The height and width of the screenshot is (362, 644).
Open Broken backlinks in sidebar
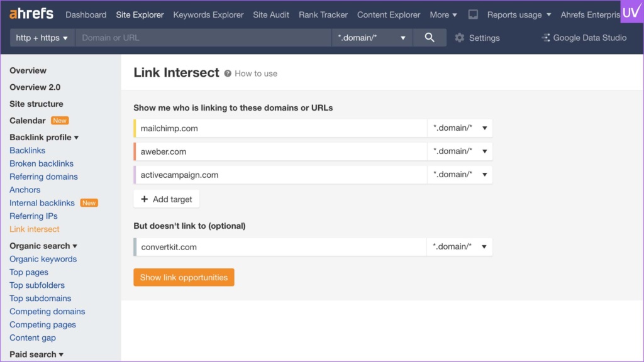(x=42, y=163)
